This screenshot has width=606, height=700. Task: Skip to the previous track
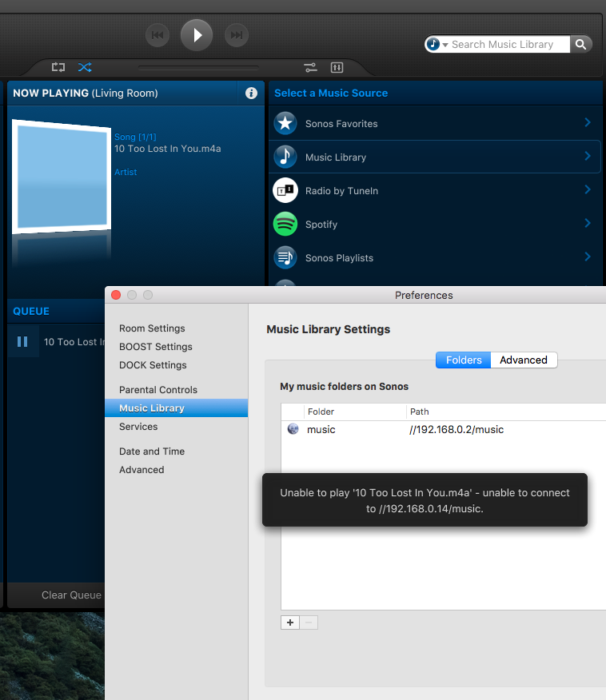(157, 35)
